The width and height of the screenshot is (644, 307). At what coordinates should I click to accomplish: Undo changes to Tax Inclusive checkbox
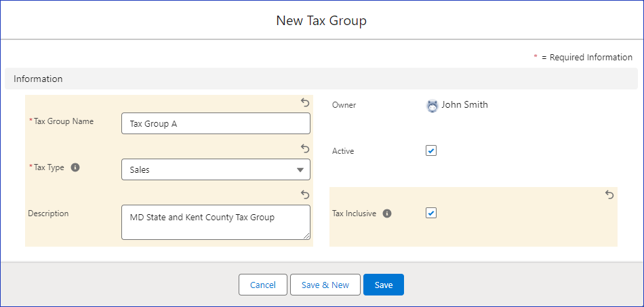pos(609,195)
